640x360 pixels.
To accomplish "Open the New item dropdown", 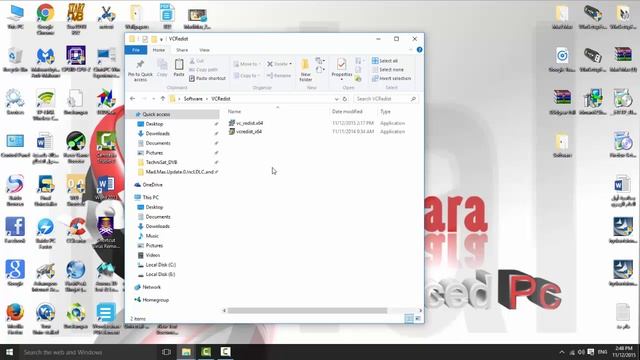I will pyautogui.click(x=320, y=61).
